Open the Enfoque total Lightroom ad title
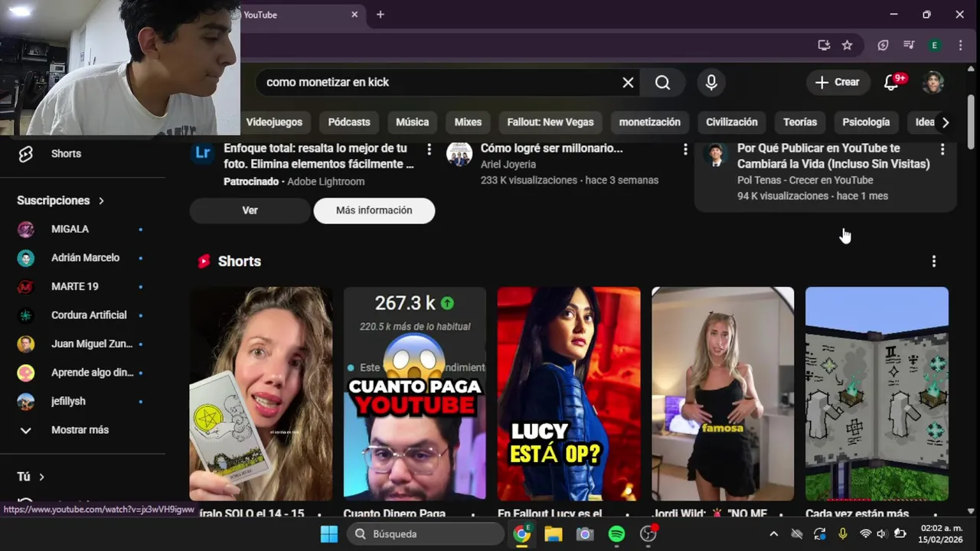The image size is (980, 551). (319, 156)
